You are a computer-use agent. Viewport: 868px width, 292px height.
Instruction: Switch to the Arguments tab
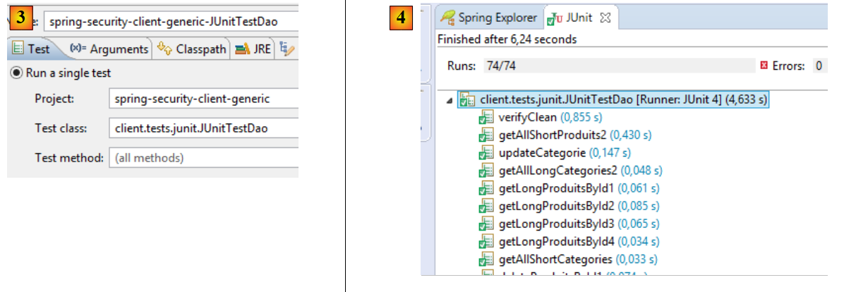[x=110, y=49]
